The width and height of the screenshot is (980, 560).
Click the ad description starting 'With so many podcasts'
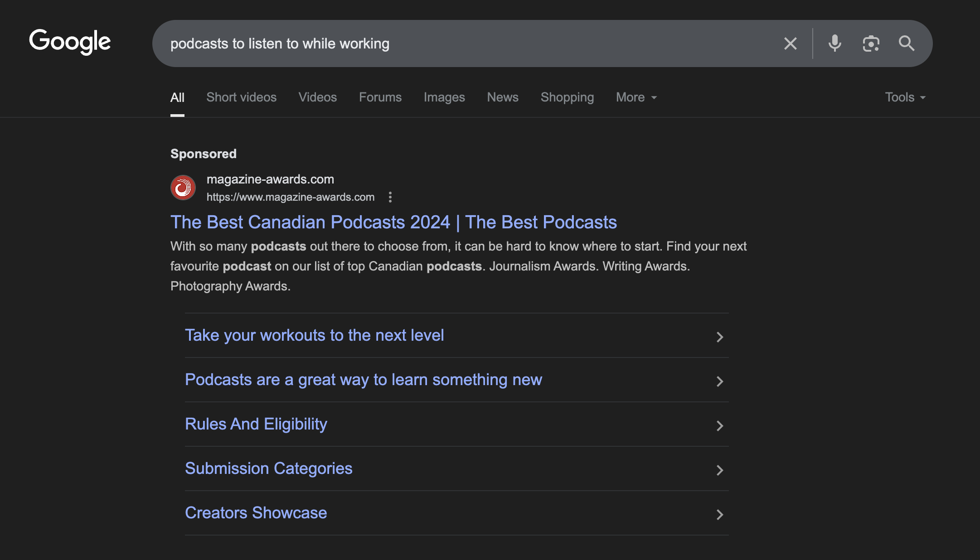coord(458,266)
